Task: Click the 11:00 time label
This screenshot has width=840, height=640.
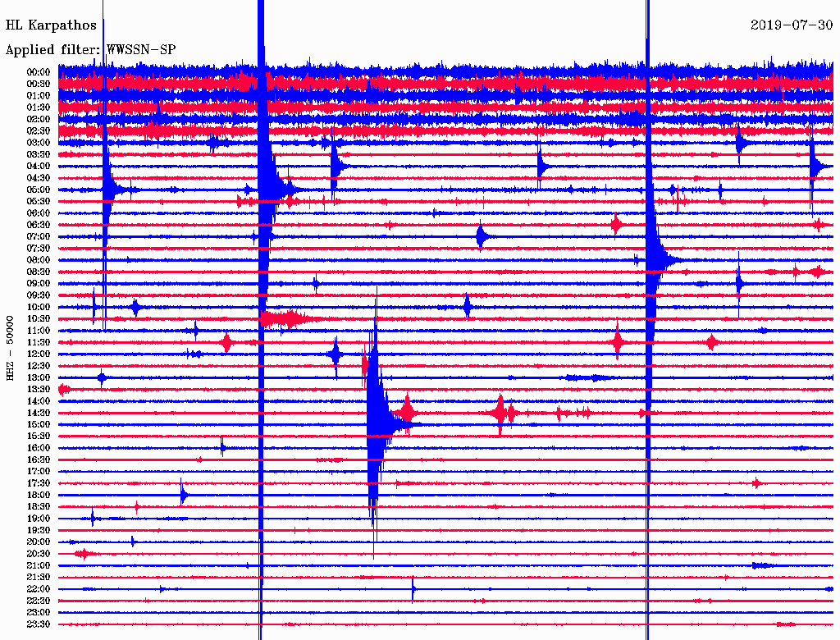Action: [x=39, y=331]
